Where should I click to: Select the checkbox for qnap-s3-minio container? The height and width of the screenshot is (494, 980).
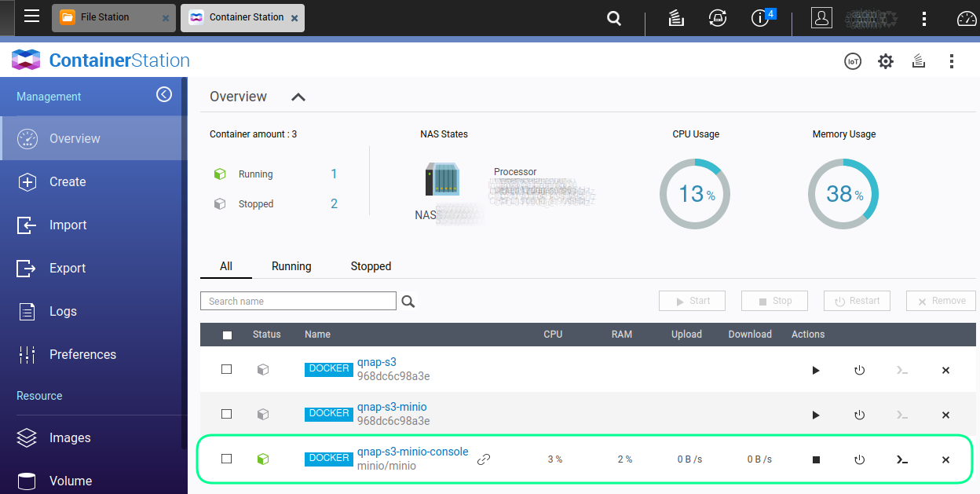pyautogui.click(x=227, y=414)
